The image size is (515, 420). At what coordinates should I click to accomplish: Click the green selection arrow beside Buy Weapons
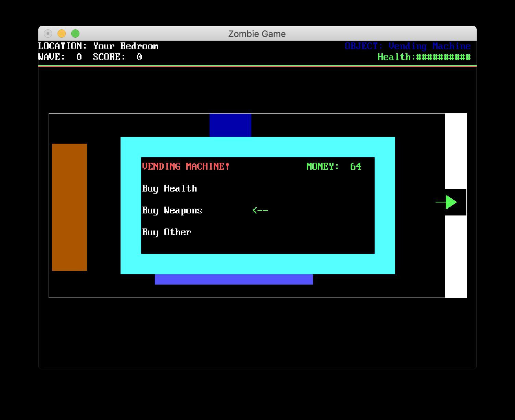click(260, 210)
